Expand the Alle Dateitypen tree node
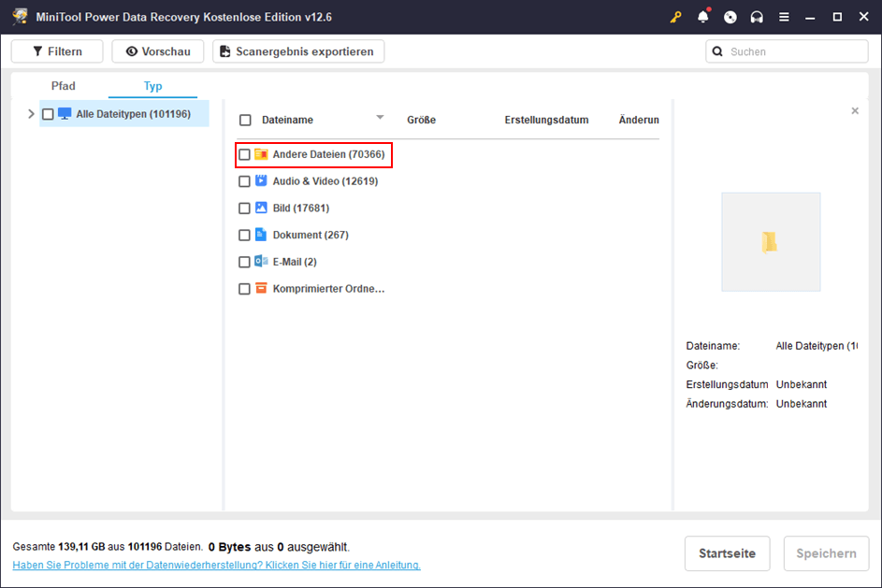 [x=31, y=114]
